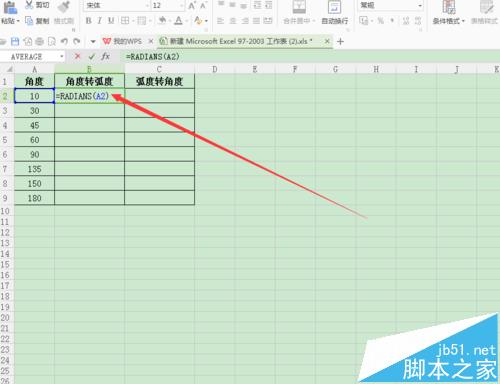Switch to the 我的WPS tab
The height and width of the screenshot is (384, 500).
pyautogui.click(x=122, y=41)
